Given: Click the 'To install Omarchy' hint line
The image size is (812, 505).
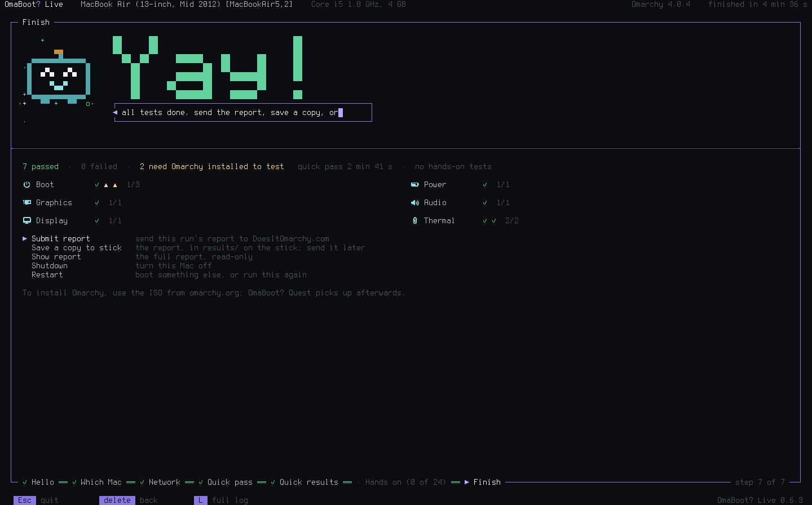Looking at the screenshot, I should (x=214, y=293).
